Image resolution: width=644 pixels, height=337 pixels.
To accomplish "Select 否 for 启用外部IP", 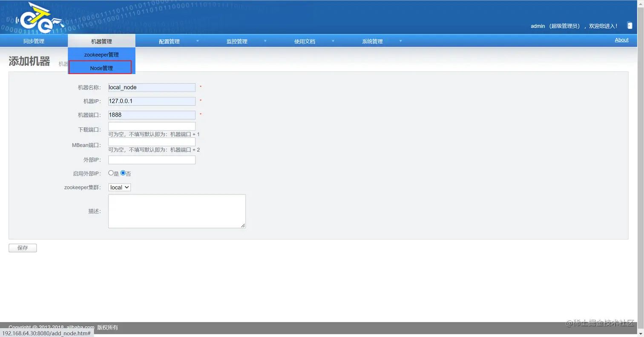I will 123,173.
